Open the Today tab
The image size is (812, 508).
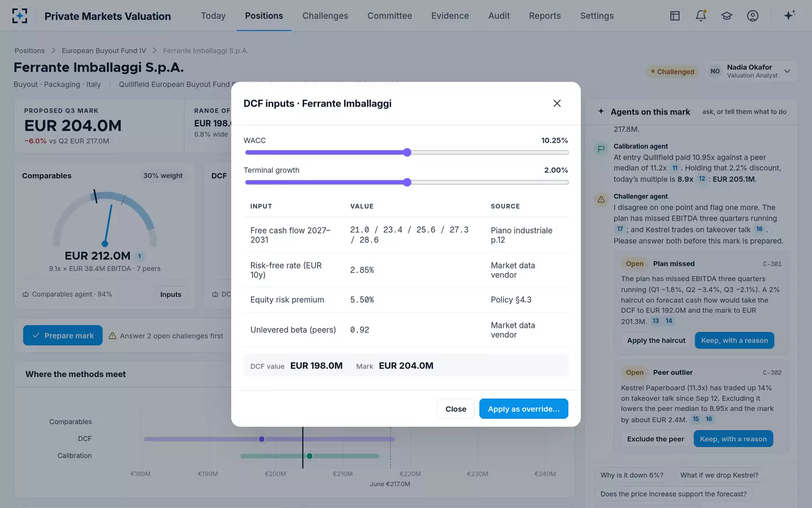213,16
